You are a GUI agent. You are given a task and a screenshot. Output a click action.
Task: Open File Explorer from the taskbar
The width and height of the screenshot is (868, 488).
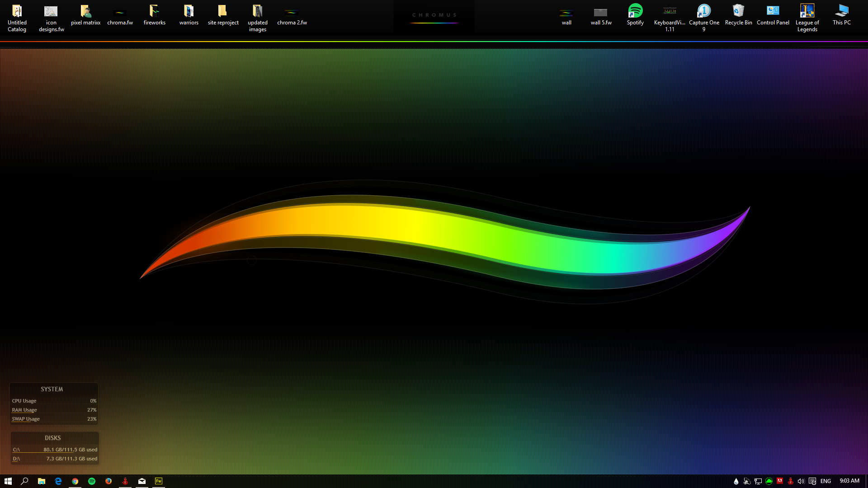[x=41, y=481]
